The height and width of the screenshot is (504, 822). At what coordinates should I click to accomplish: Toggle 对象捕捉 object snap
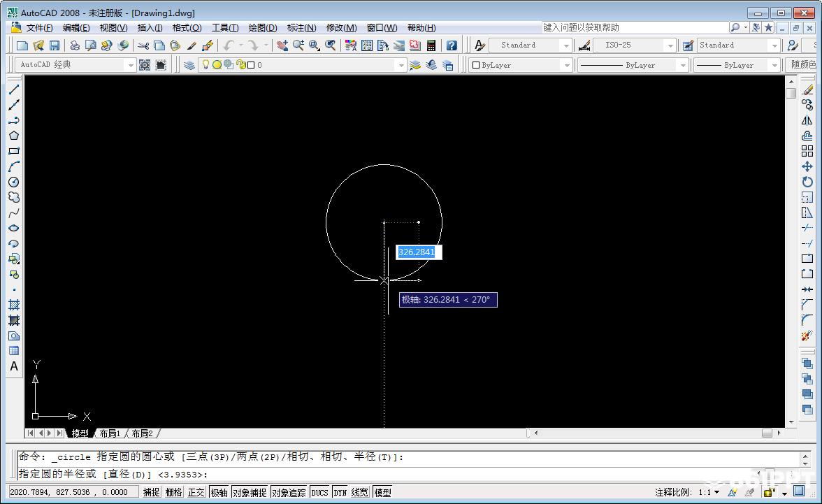point(250,492)
